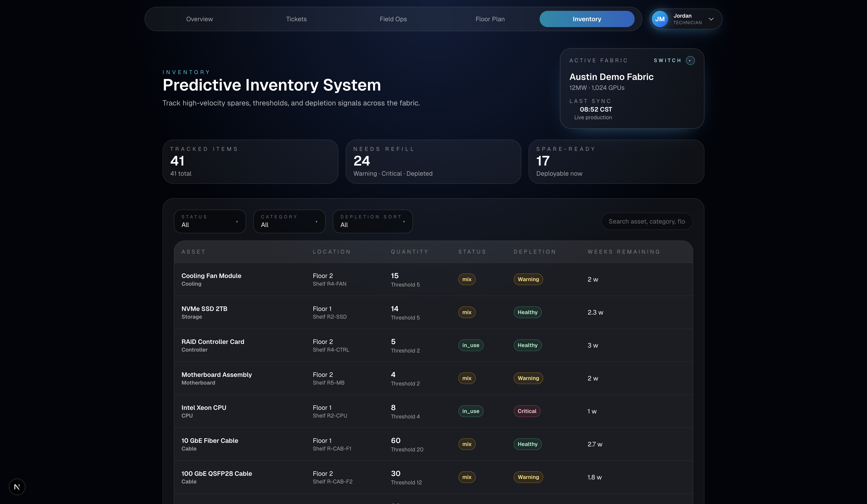Click the Critical badge for Intel Xeon CPU
The height and width of the screenshot is (504, 867).
click(527, 411)
